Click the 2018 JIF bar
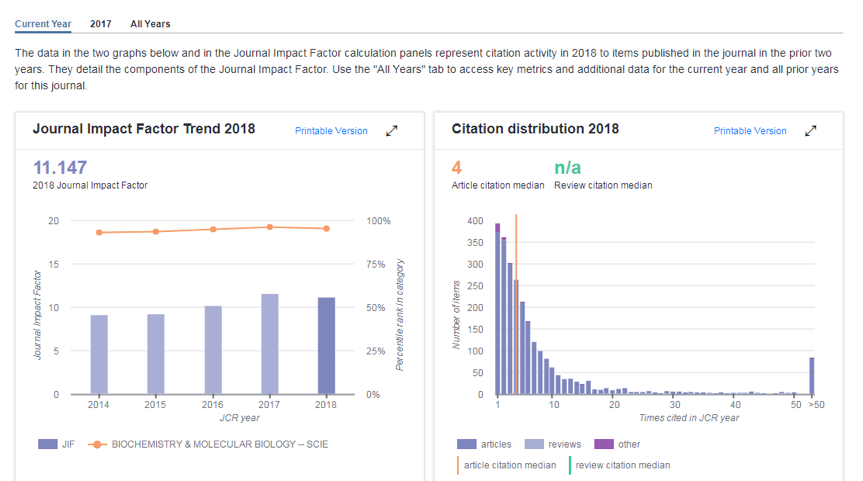863x481 pixels. [x=327, y=345]
